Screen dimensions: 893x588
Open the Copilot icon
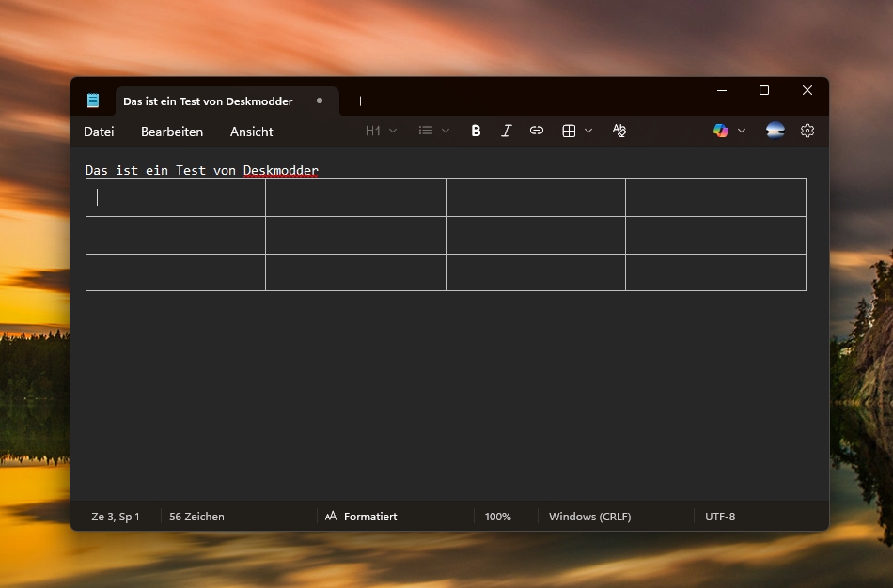(721, 131)
